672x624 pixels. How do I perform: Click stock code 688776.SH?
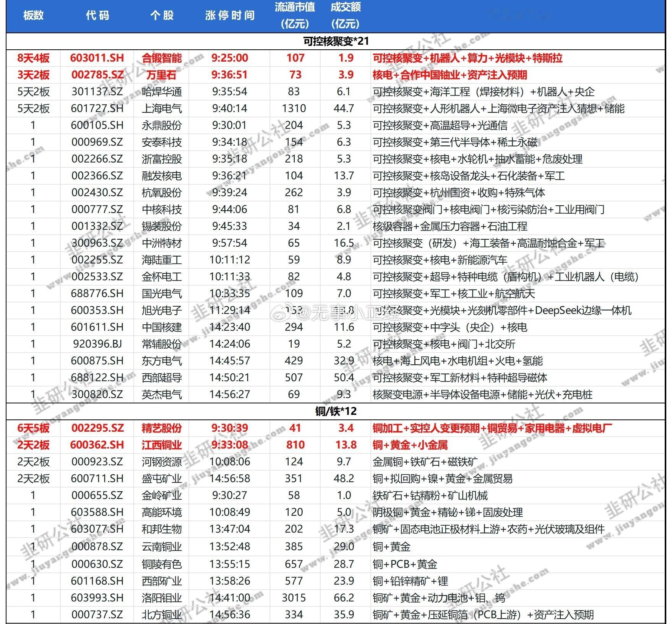coord(97,293)
